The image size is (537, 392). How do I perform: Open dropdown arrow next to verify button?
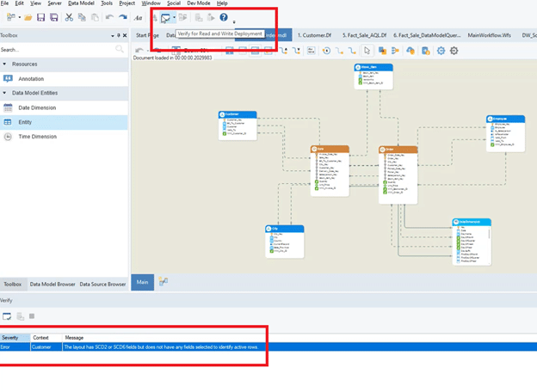pos(174,17)
